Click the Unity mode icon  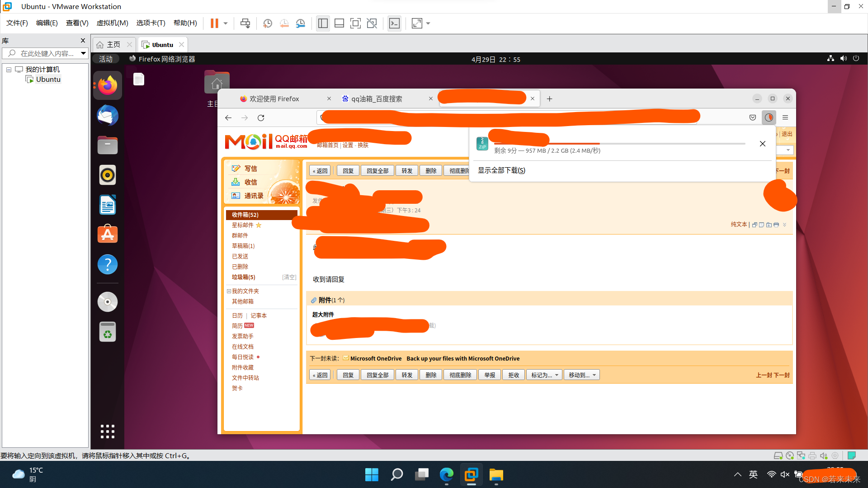[x=372, y=23]
